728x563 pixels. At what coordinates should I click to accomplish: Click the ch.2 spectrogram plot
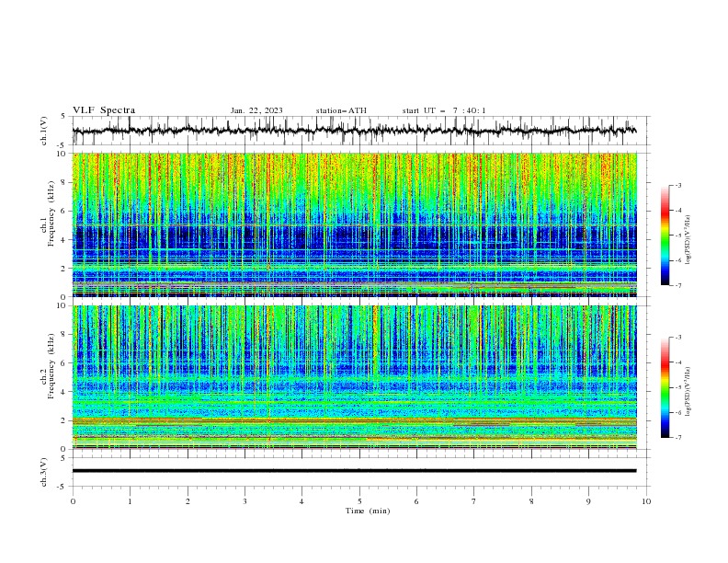tap(354, 377)
